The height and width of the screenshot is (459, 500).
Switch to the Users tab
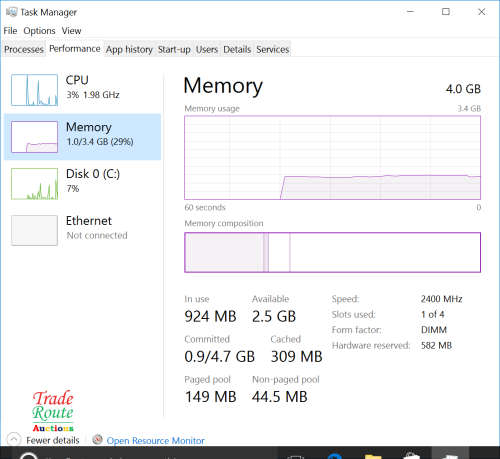(207, 49)
